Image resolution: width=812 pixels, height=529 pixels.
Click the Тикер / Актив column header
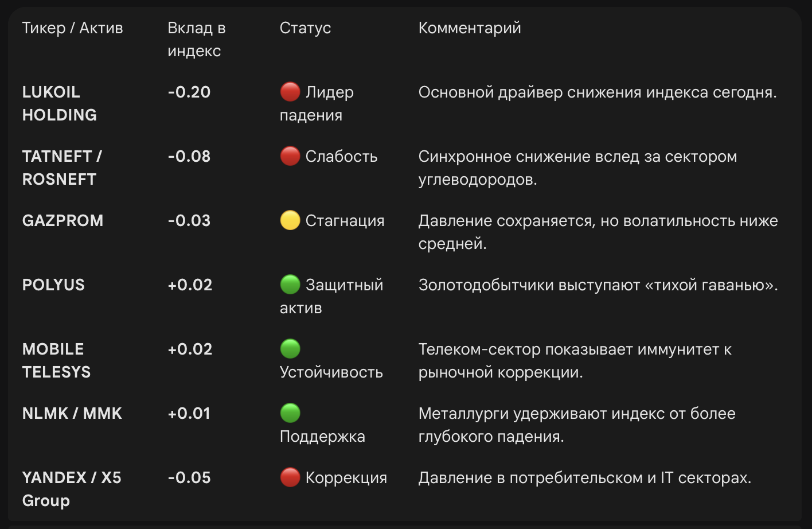(x=72, y=28)
